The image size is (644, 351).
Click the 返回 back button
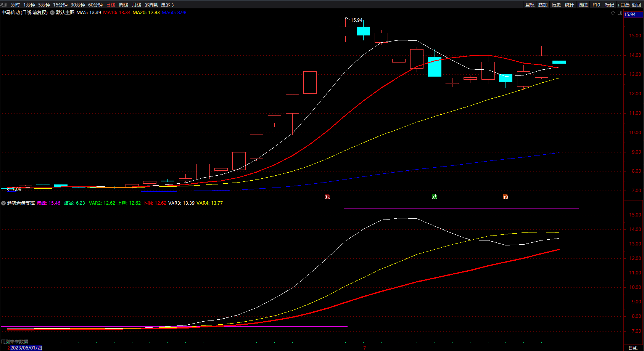point(636,5)
